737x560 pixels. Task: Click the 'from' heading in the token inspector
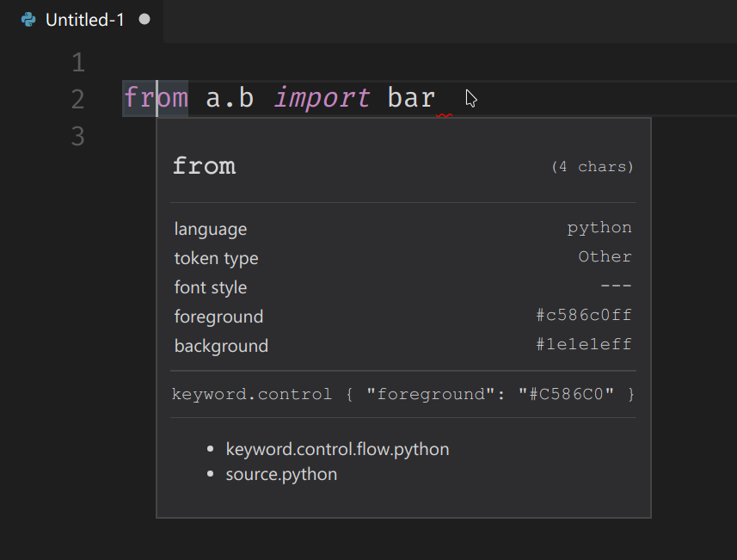pos(204,165)
